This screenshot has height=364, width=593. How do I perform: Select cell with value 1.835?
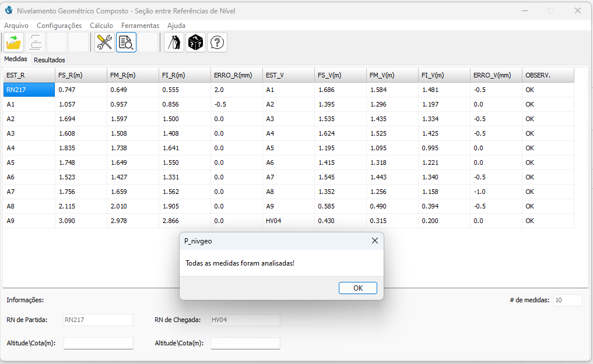(81, 148)
